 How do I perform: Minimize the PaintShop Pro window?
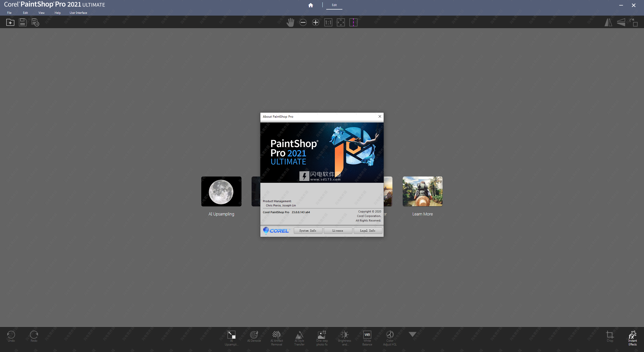(x=621, y=5)
